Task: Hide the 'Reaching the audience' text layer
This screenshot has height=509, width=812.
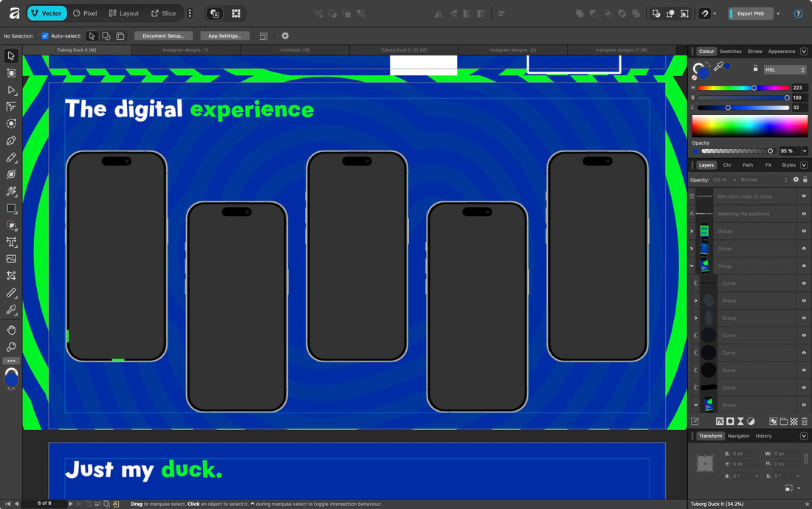Action: point(804,214)
